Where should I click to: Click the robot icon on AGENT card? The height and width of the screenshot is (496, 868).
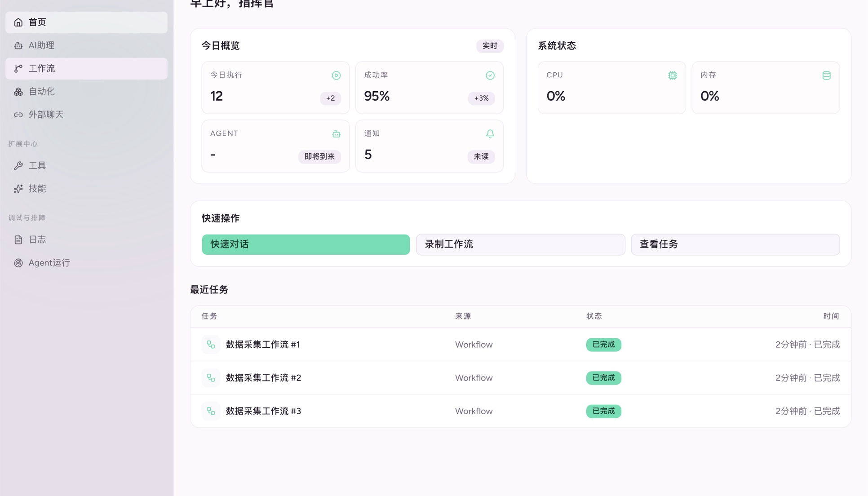[336, 133]
